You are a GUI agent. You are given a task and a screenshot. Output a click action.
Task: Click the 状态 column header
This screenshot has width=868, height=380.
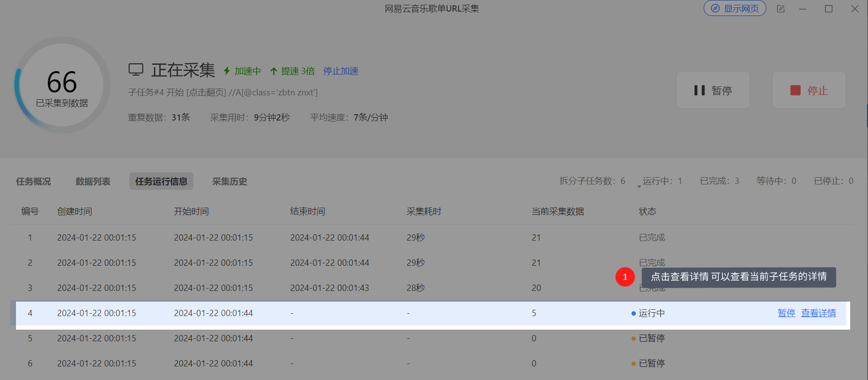(647, 212)
